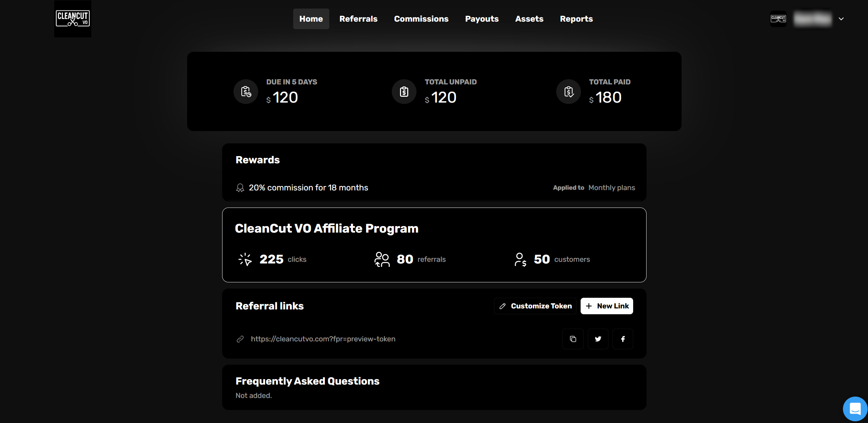This screenshot has height=423, width=868.
Task: Open the Intercom chat bubble
Action: 855,409
